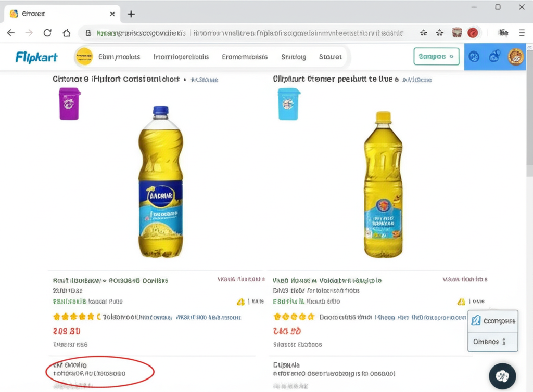Click the Flipkart logo
The image size is (533, 392).
[x=35, y=57]
